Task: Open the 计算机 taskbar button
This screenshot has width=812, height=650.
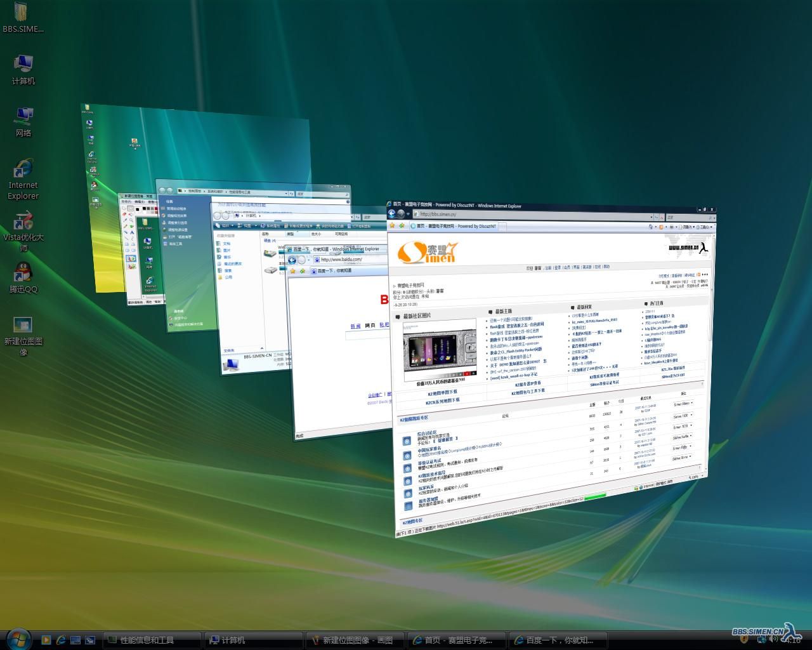Action: point(253,640)
